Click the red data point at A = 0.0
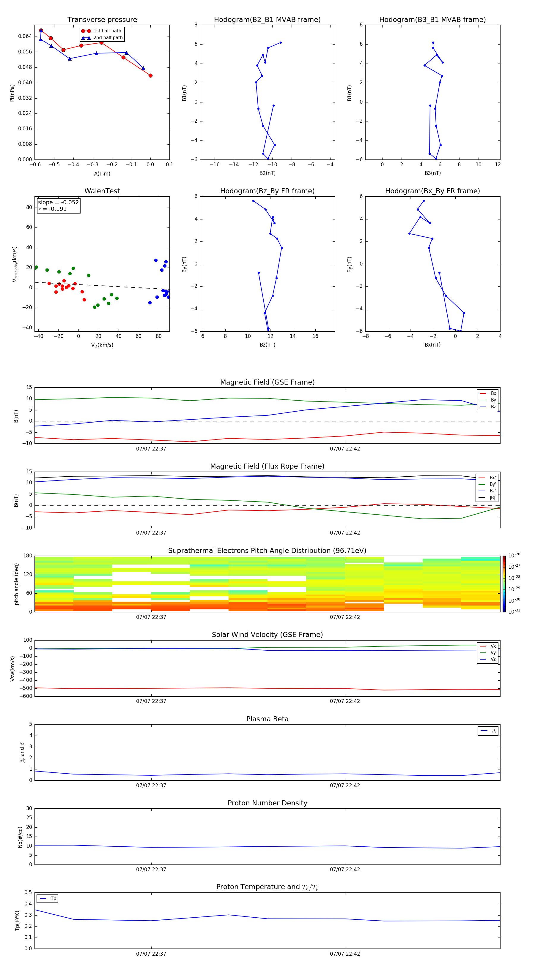Image resolution: width=535 pixels, height=980 pixels. pos(150,76)
